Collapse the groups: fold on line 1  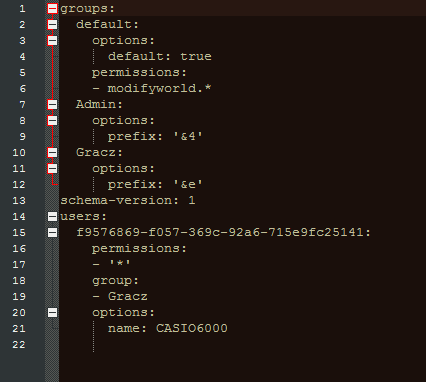52,9
